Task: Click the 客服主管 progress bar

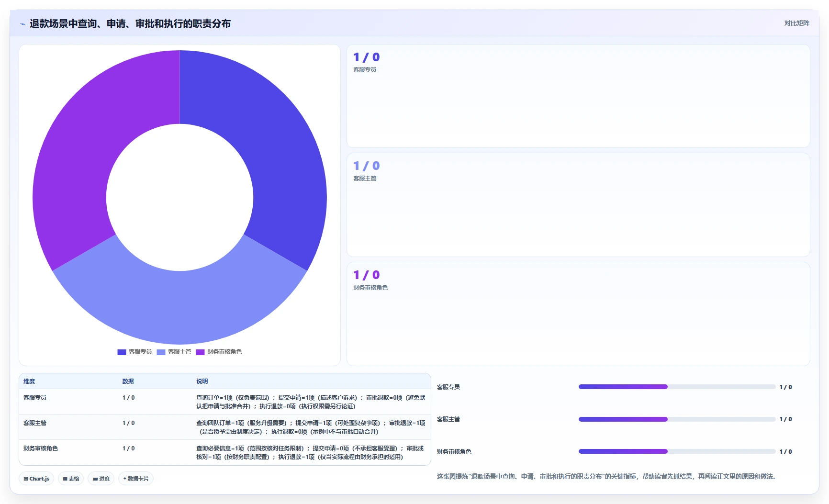Action: [x=677, y=419]
